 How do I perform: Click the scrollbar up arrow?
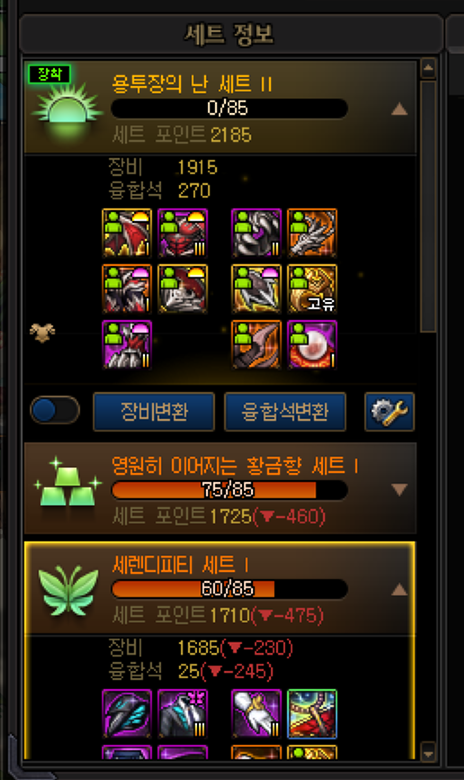[x=428, y=68]
